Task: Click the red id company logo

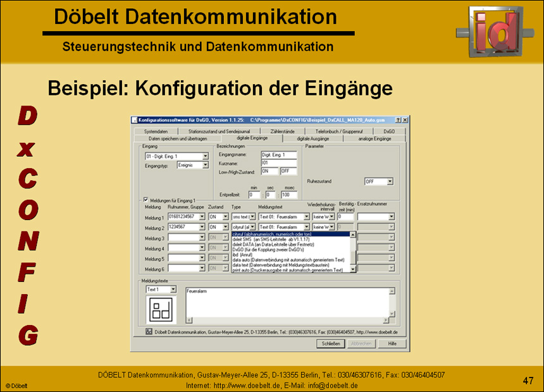Action: tap(497, 32)
